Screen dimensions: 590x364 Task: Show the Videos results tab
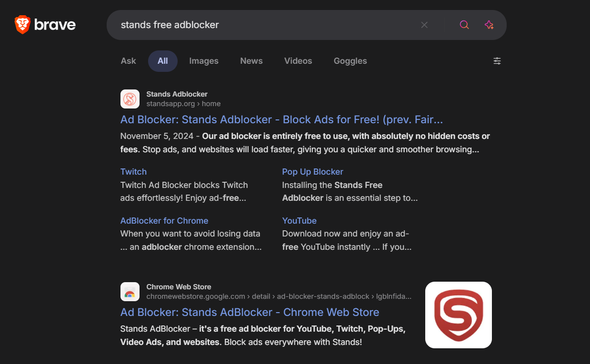298,61
